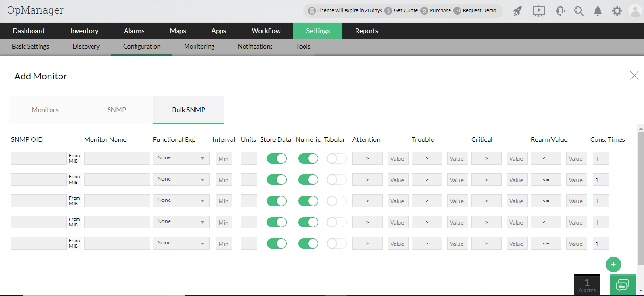Open the Monitoring submenu

pos(199,46)
